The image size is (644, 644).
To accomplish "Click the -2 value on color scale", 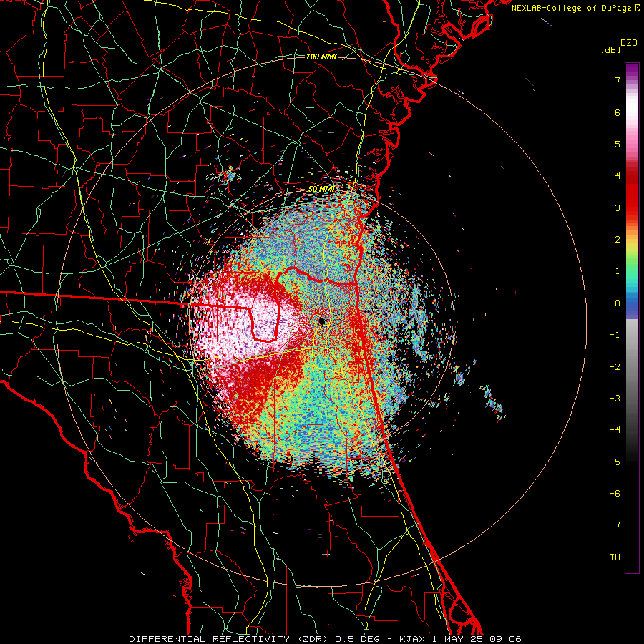I will 615,367.
